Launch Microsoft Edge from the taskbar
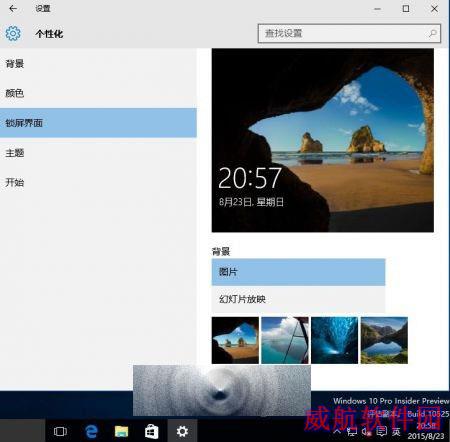Screen dimensions: 450x442 tap(91, 431)
